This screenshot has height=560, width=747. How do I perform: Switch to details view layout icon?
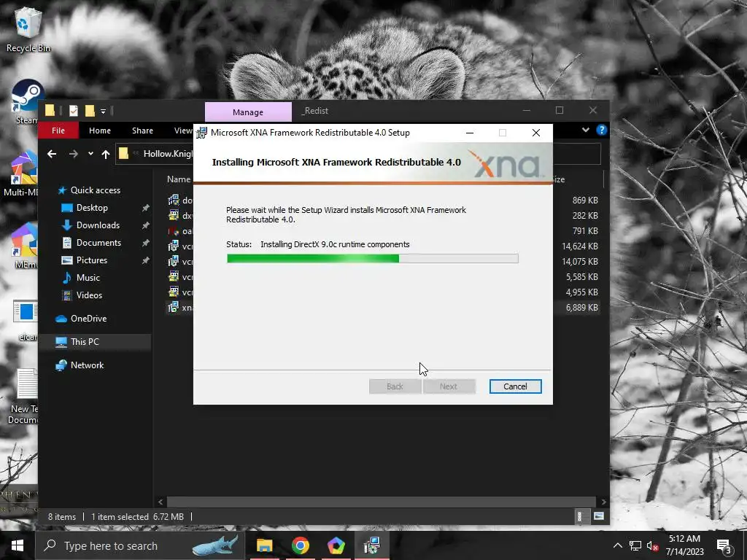tap(580, 516)
